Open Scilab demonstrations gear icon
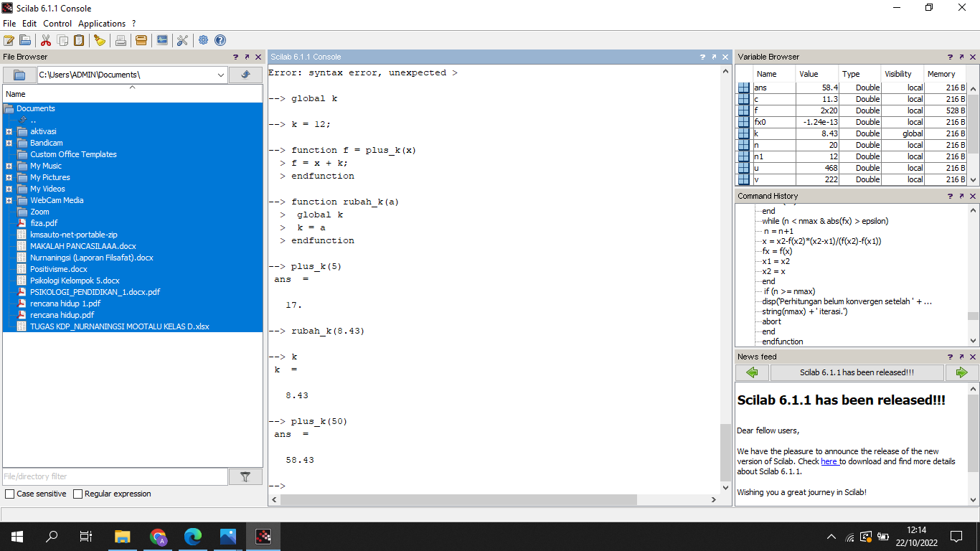 coord(204,40)
